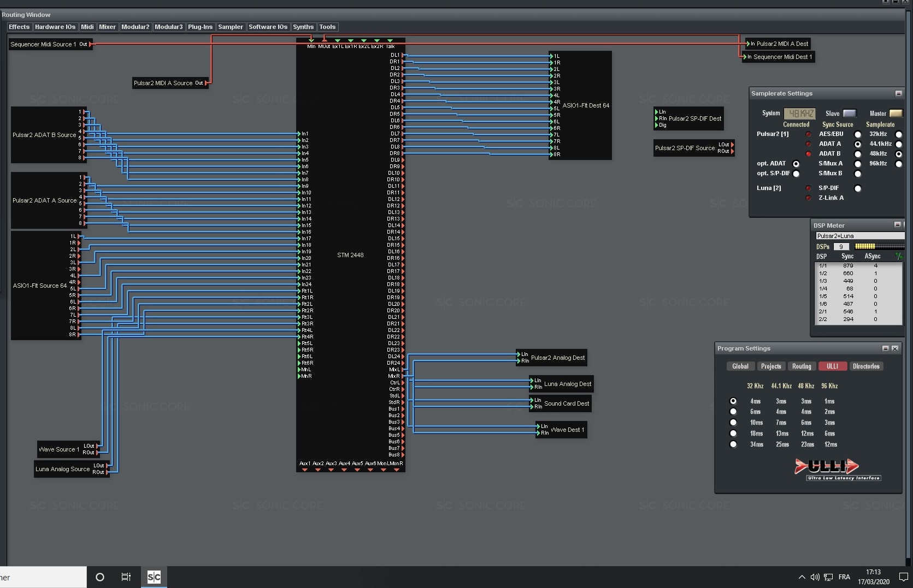Open the Hardware IOs menu
This screenshot has width=913, height=588.
pyautogui.click(x=55, y=27)
